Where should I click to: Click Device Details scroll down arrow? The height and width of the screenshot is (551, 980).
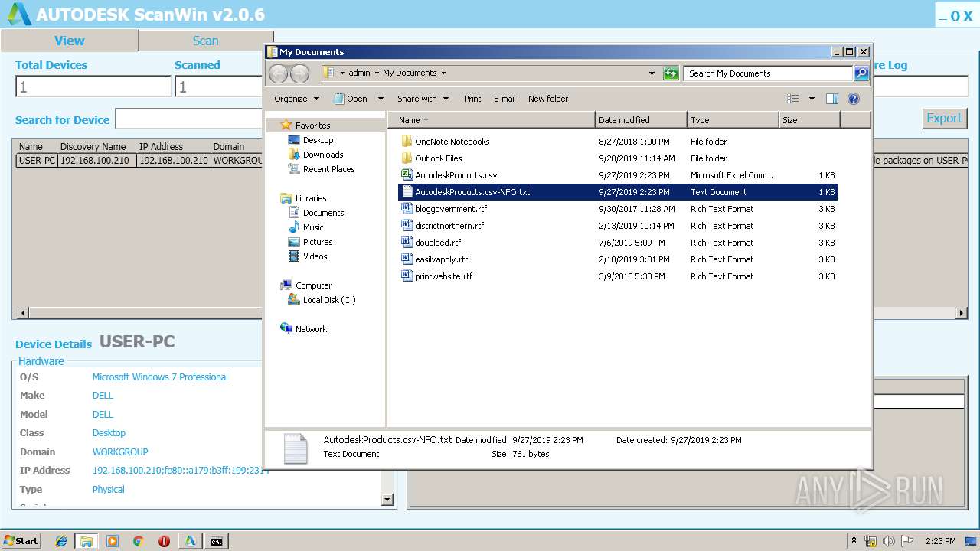[x=387, y=500]
